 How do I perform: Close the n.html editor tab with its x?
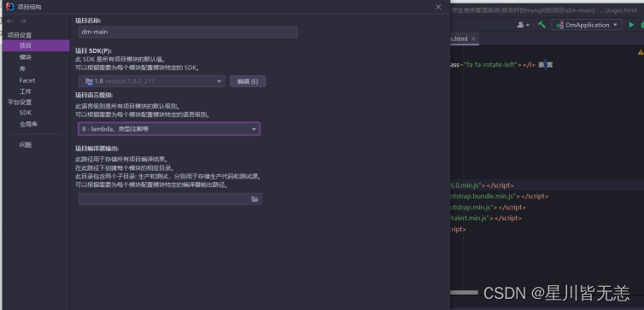pyautogui.click(x=473, y=38)
